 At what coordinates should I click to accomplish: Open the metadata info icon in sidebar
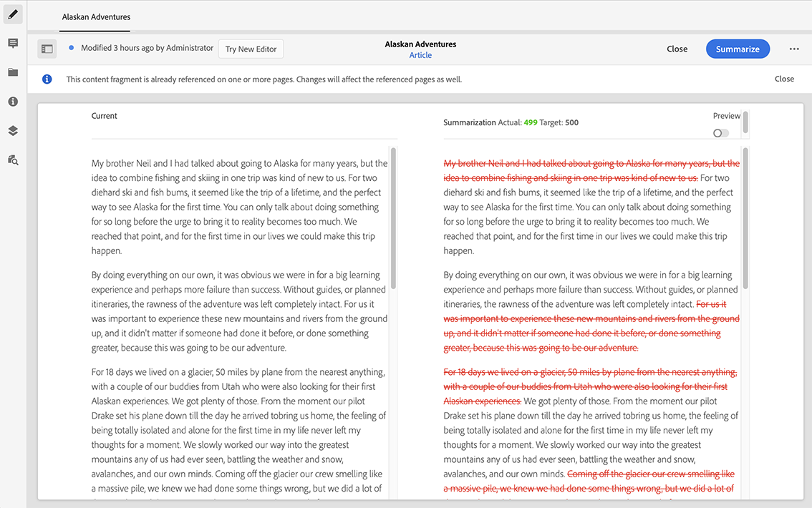[x=13, y=102]
